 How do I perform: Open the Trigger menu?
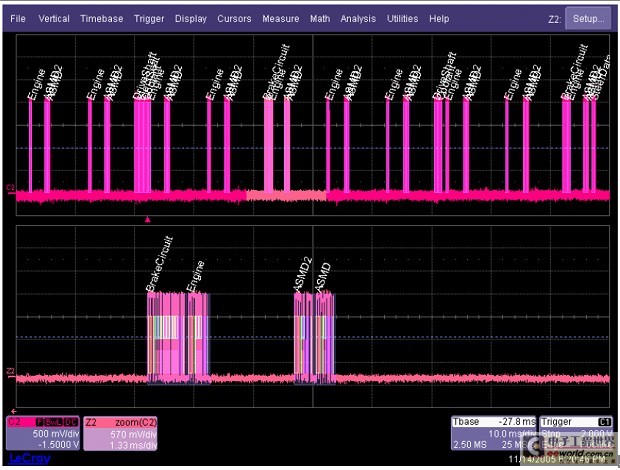point(149,19)
